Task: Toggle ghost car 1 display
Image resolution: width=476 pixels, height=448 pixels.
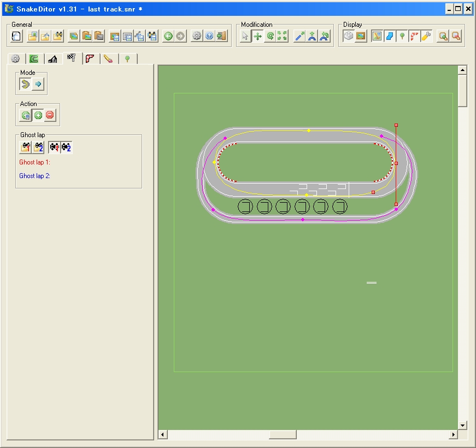Action: (x=54, y=147)
